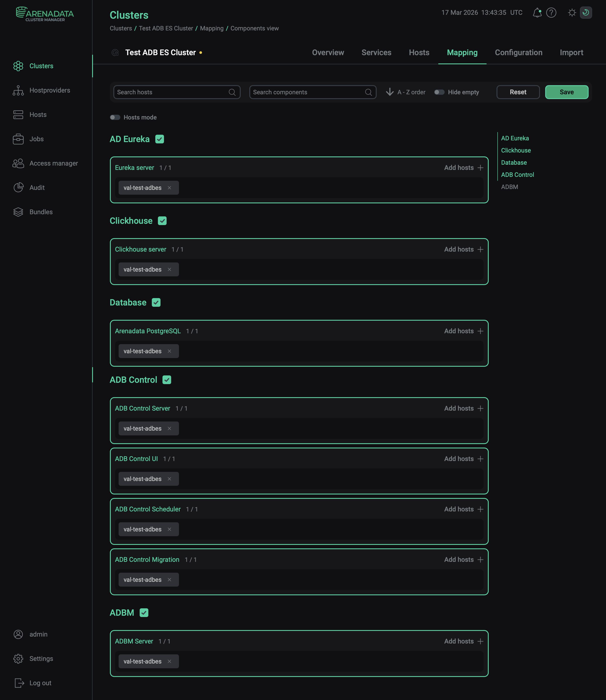Open the Bundles section

click(x=41, y=212)
